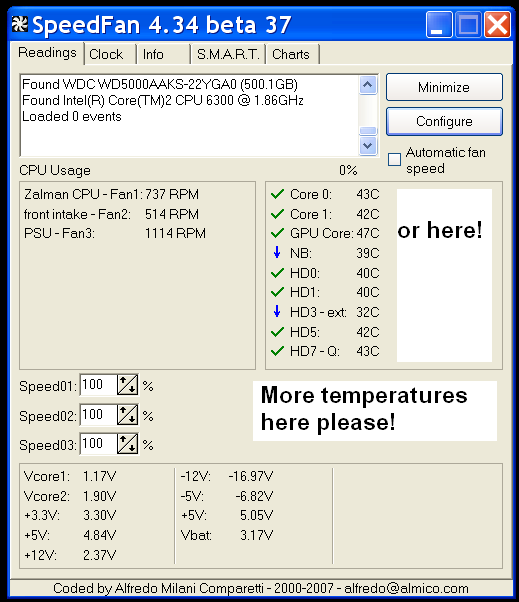Open the Clock tab
The image size is (519, 602).
(x=110, y=54)
